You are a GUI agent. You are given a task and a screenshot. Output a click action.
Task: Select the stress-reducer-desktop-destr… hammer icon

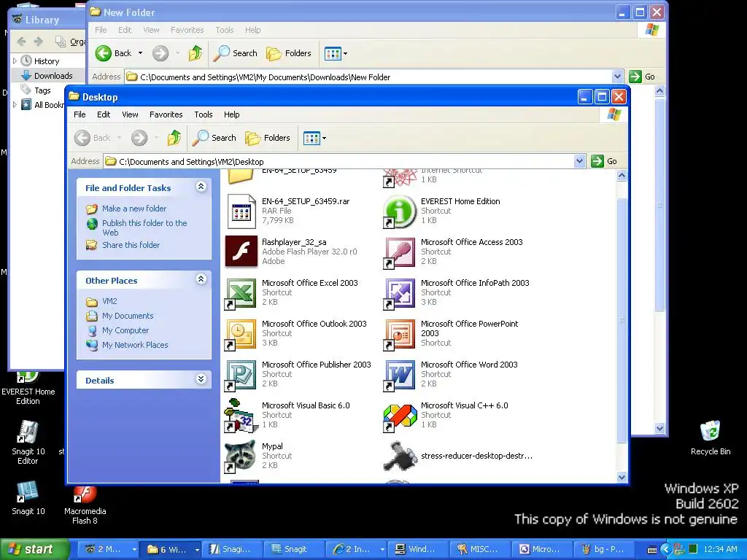[x=400, y=456]
